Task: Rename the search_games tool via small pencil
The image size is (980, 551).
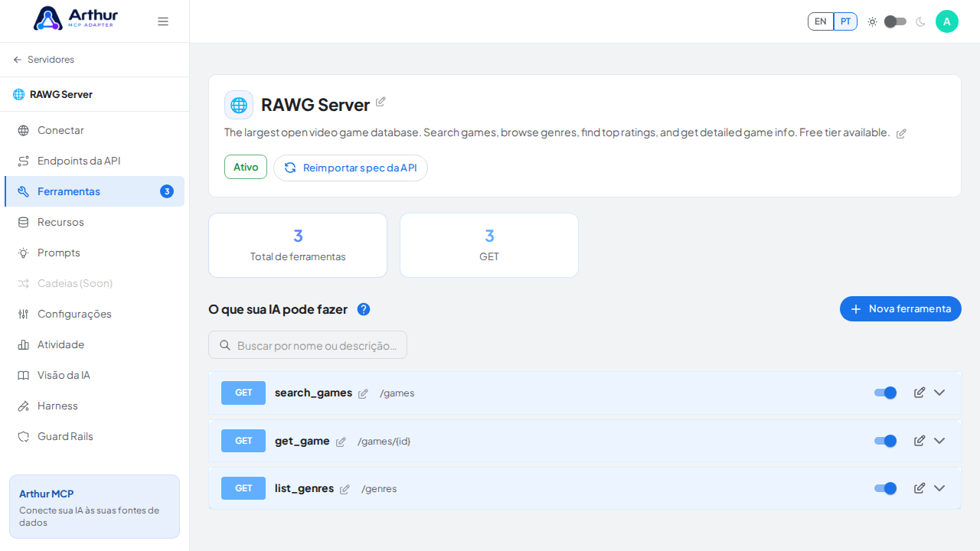Action: tap(363, 393)
